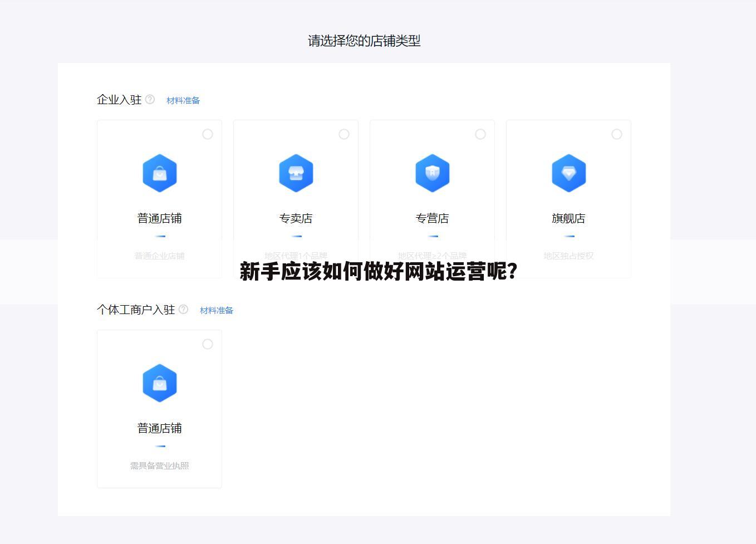Open the help icon next to 企业入驻
The height and width of the screenshot is (544, 756).
tap(150, 100)
